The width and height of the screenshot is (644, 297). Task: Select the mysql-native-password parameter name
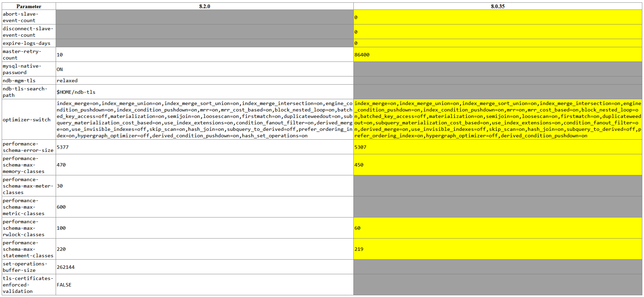[x=22, y=69]
